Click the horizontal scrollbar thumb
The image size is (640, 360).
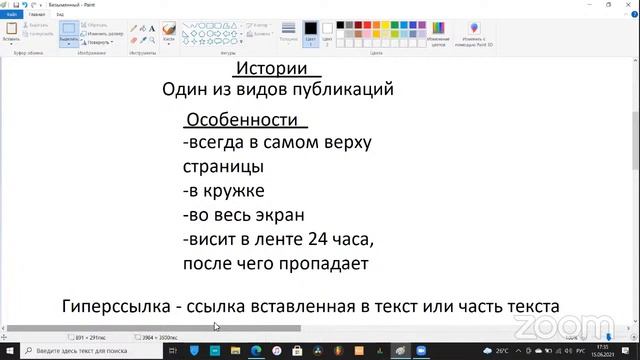[x=153, y=328]
